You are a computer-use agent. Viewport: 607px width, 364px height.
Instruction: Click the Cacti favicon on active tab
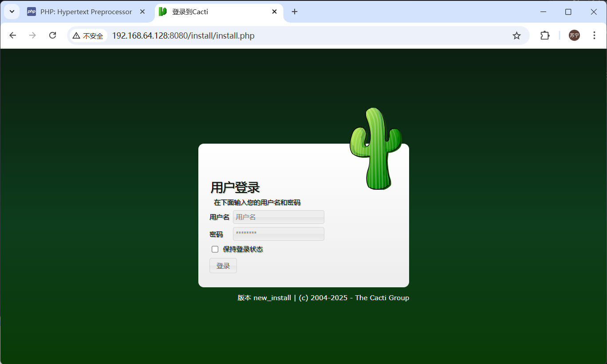pos(163,12)
